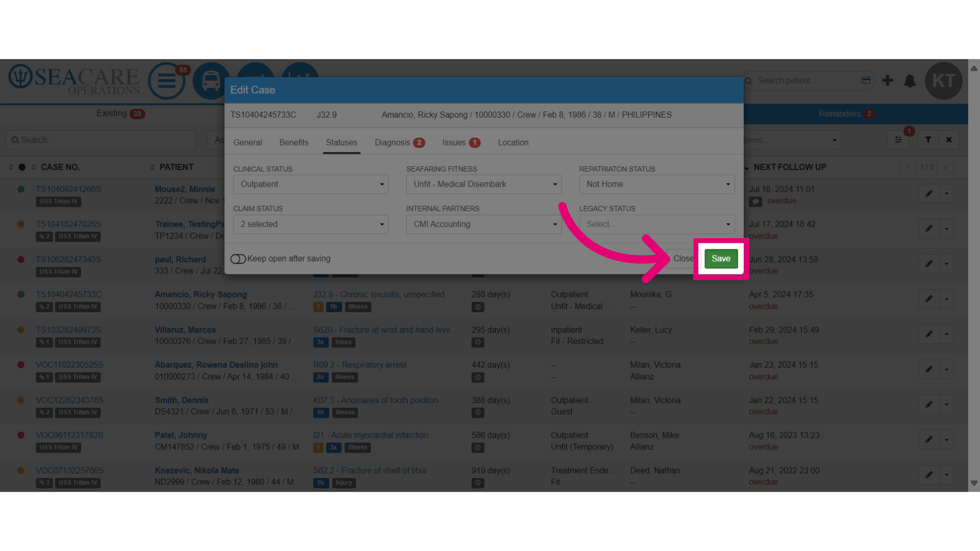Viewport: 980px width, 551px height.
Task: Sort by the CASE NO. column header
Action: click(60, 167)
